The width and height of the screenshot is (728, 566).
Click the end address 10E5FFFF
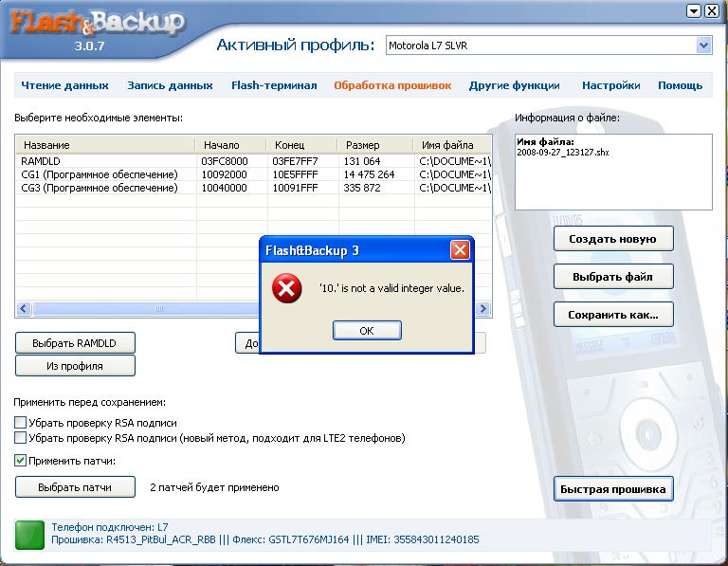click(x=295, y=174)
